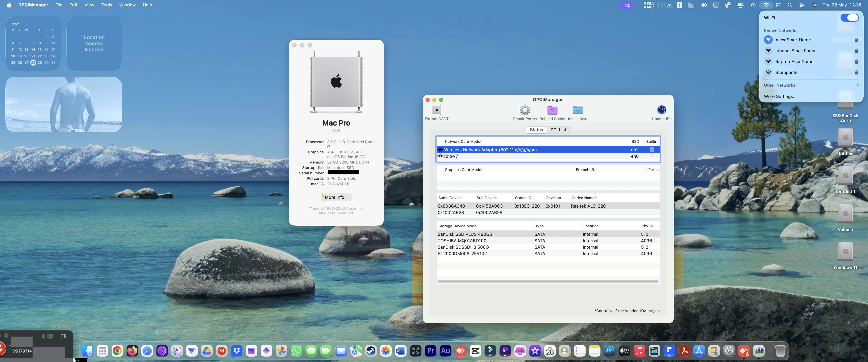Image resolution: width=868 pixels, height=362 pixels.
Task: Open Control Center from the menu bar
Action: pyautogui.click(x=802, y=5)
